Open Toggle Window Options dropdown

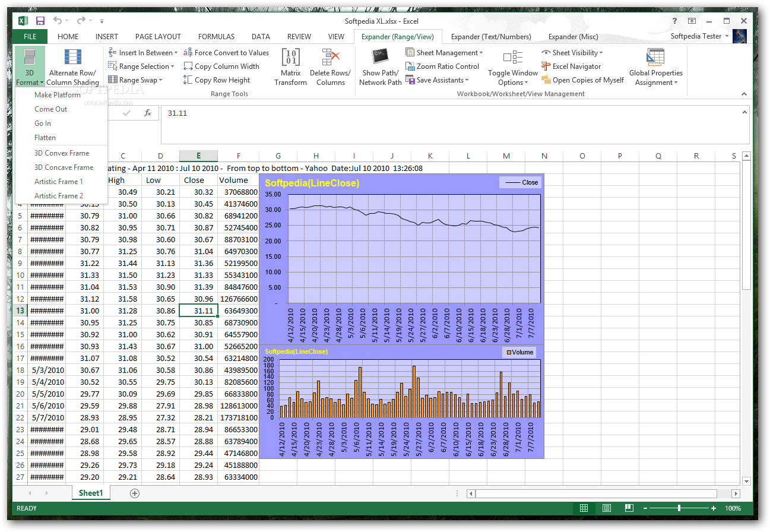coord(513,67)
